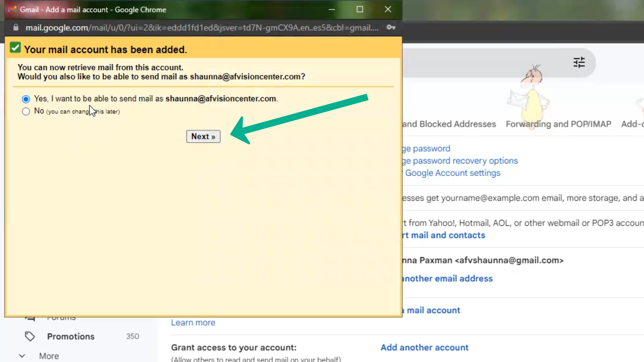Image resolution: width=644 pixels, height=362 pixels.
Task: Maximize the Add a mail account window
Action: click(360, 9)
